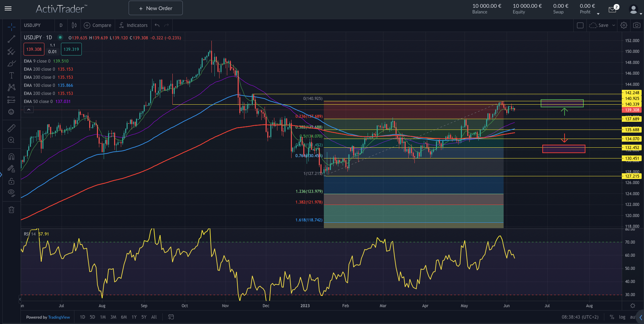Activate the zoom-in tool
The image size is (644, 324).
[x=11, y=140]
